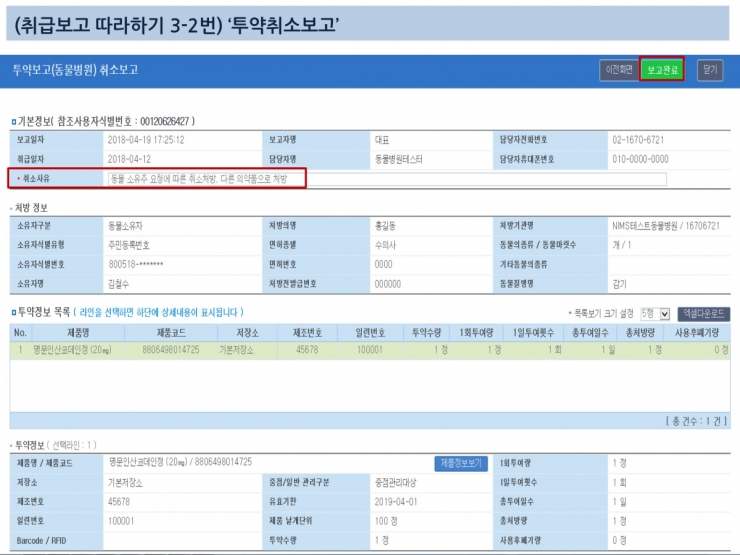Click the 1일투여횟수 column header
Viewport: 740px width, 555px height.
point(533,332)
